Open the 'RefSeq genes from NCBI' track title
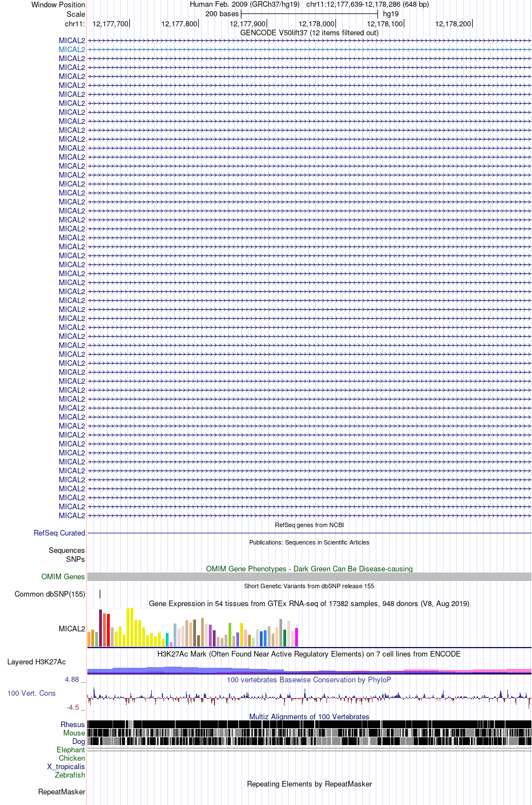The width and height of the screenshot is (532, 805). pyautogui.click(x=309, y=525)
